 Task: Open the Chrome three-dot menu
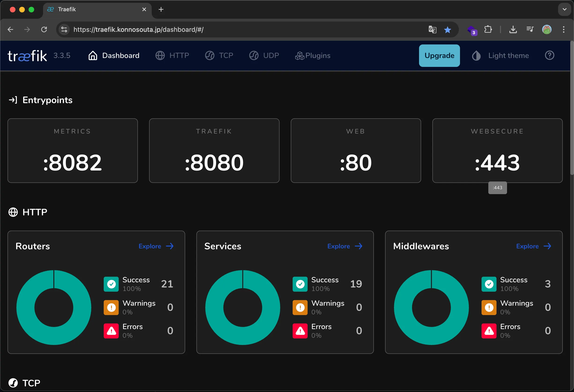point(564,30)
